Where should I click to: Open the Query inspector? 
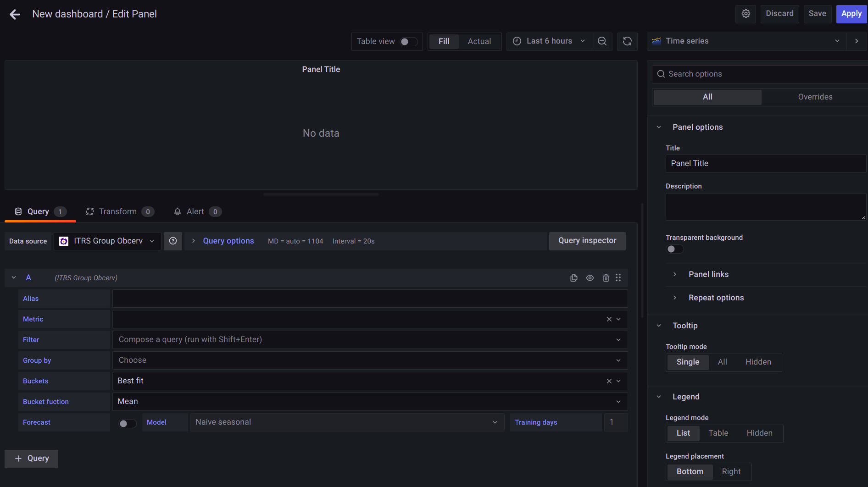click(587, 241)
